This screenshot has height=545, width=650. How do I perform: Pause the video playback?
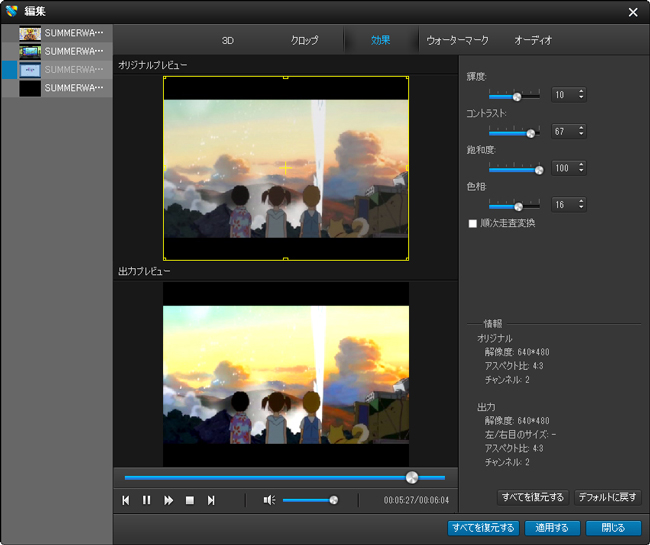pyautogui.click(x=146, y=500)
